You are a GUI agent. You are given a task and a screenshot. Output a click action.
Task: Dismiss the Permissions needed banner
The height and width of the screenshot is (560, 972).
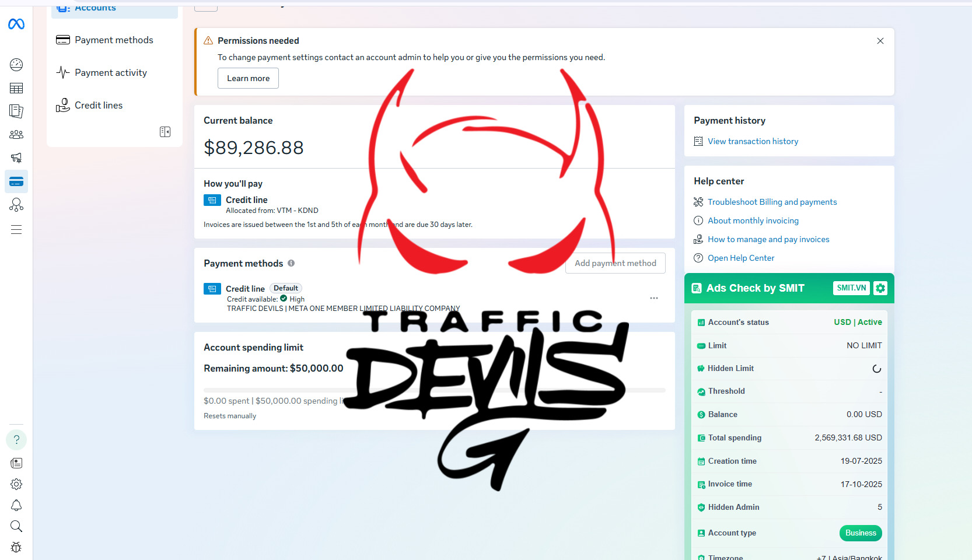880,41
